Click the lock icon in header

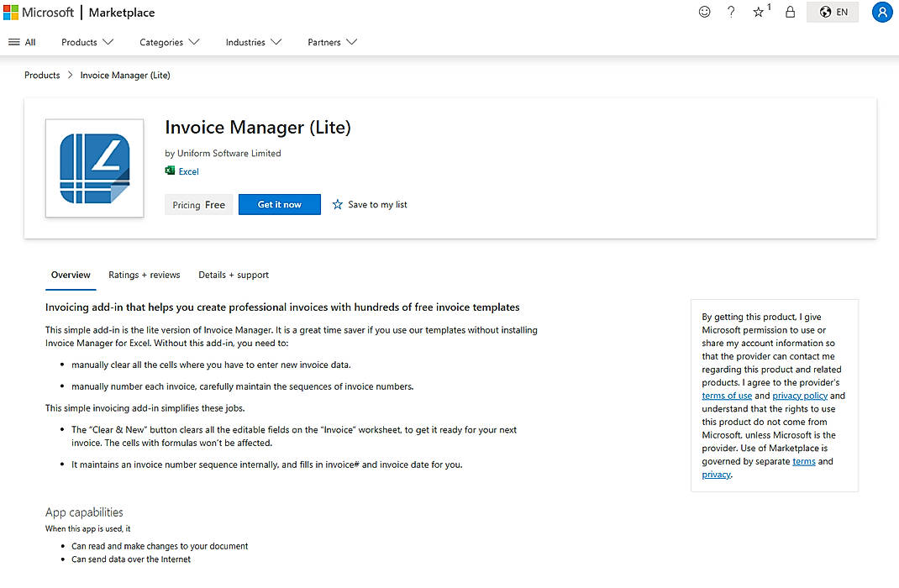(x=790, y=12)
